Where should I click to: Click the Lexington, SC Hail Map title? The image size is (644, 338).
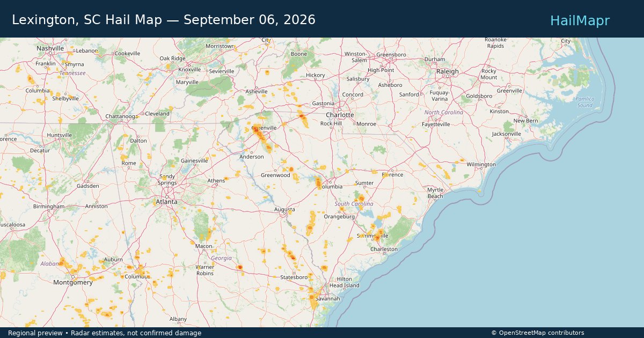click(x=164, y=20)
